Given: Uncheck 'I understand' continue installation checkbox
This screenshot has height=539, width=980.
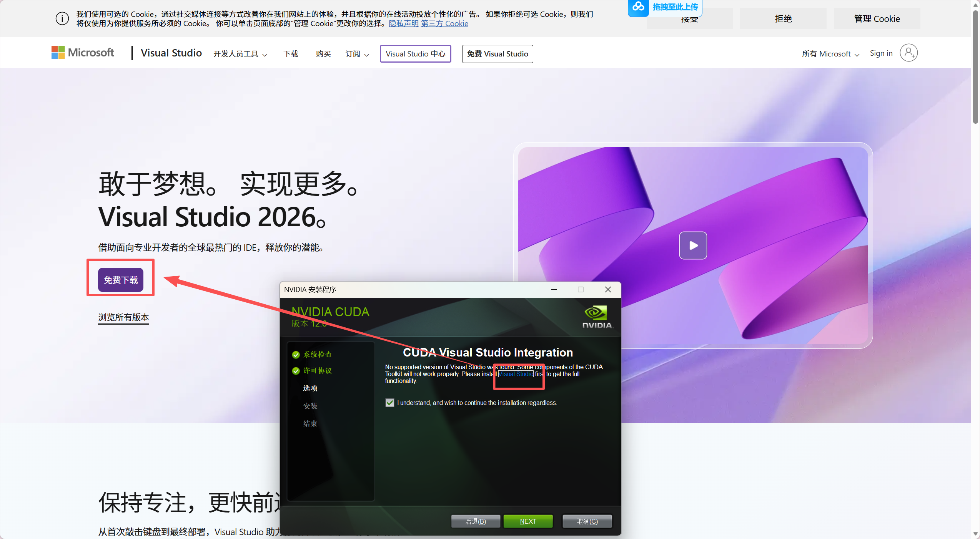Looking at the screenshot, I should [x=389, y=403].
